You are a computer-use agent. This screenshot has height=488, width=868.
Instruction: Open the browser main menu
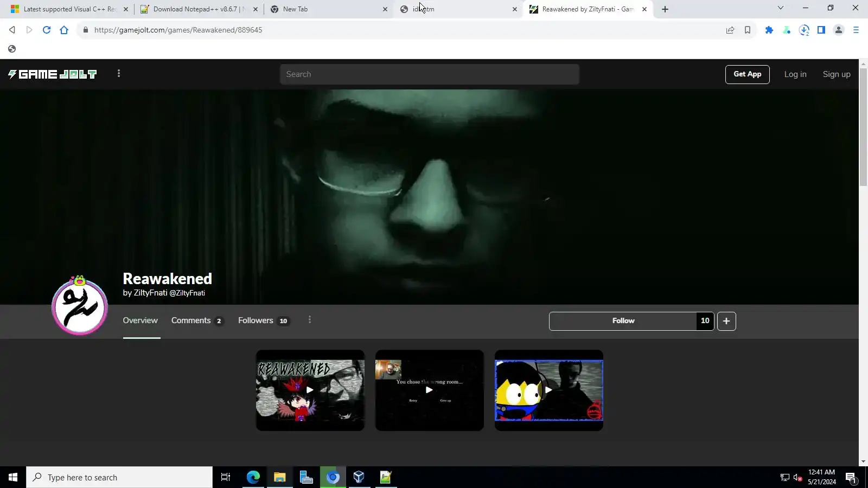pyautogui.click(x=856, y=30)
